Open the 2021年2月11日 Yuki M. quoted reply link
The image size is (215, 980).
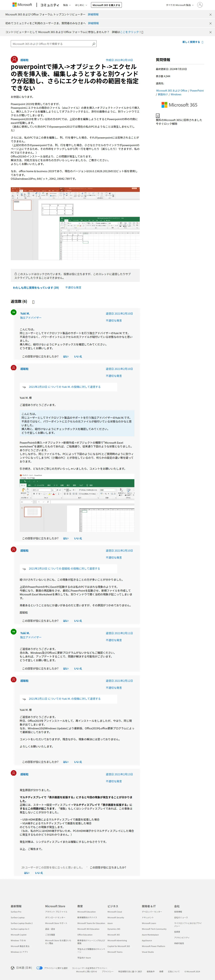[64, 698]
